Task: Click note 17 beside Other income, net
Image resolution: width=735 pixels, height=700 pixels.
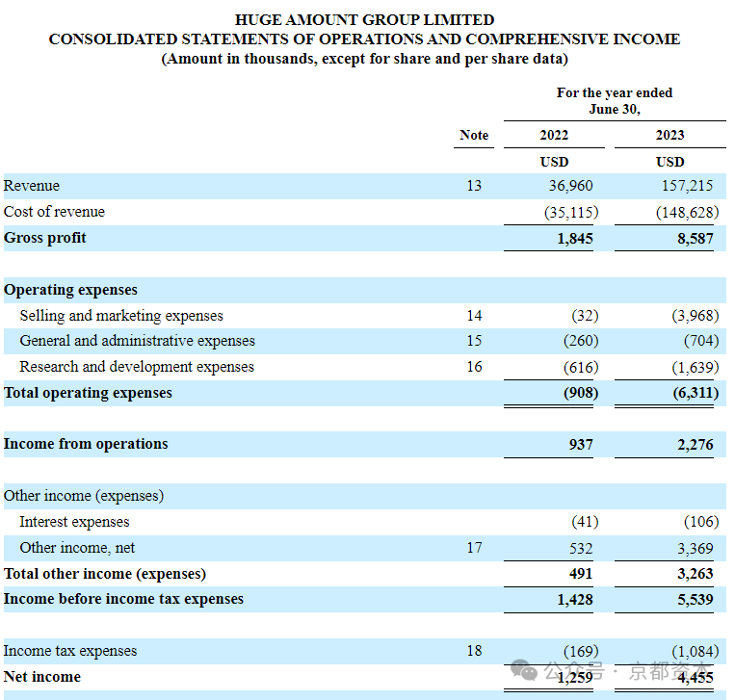Action: [474, 547]
